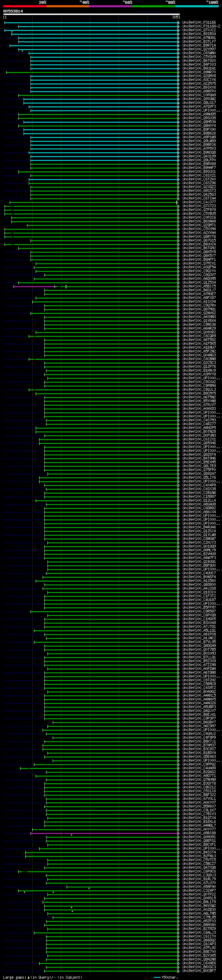Click hit label UniRef100_B9FX90
Viewport: 222px width, 980px height.
click(199, 129)
